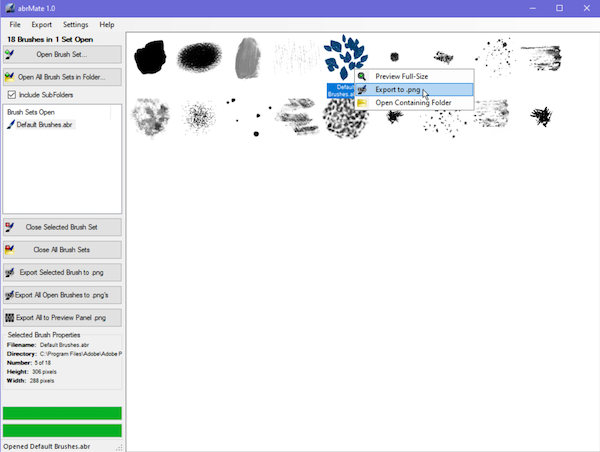The image size is (600, 452).
Task: Click the Close Selected Brush Set button
Action: pyautogui.click(x=62, y=227)
